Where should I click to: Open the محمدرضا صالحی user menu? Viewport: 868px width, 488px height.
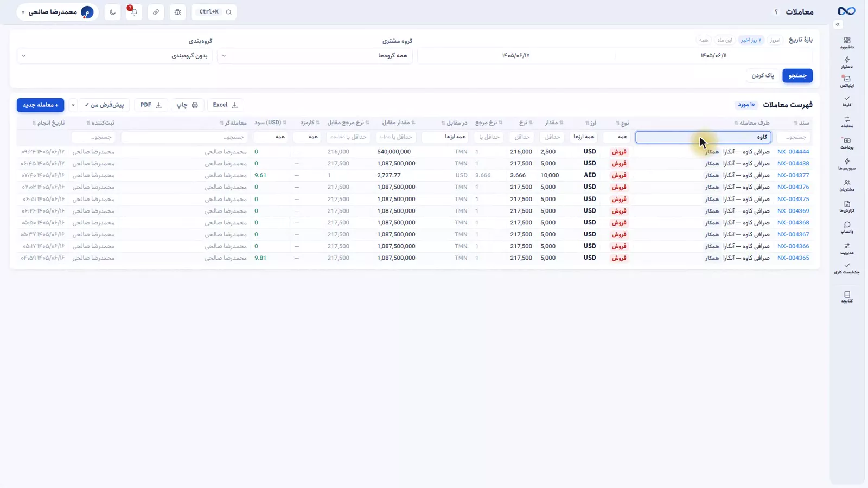57,12
